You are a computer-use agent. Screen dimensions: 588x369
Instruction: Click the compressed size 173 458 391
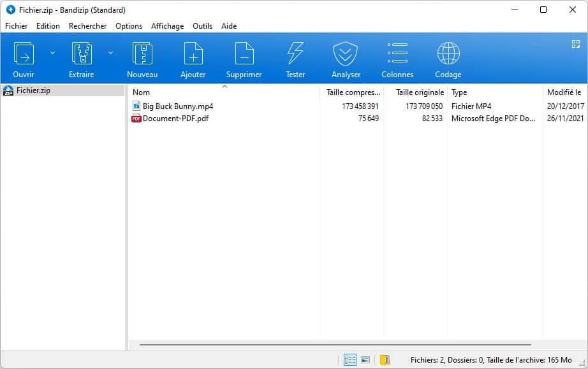click(360, 106)
